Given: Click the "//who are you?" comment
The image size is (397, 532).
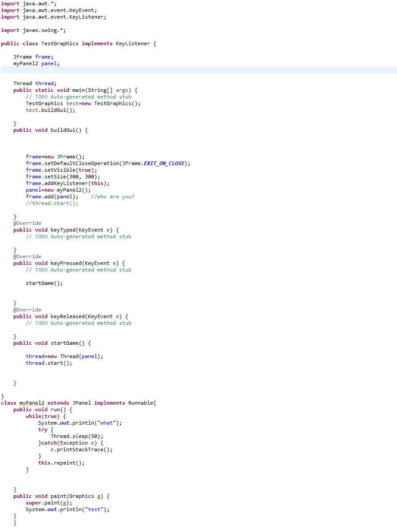Looking at the screenshot, I should coord(113,197).
